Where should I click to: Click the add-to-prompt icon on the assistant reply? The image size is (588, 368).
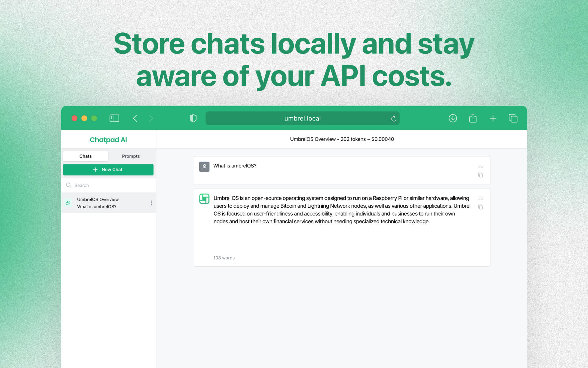[481, 198]
